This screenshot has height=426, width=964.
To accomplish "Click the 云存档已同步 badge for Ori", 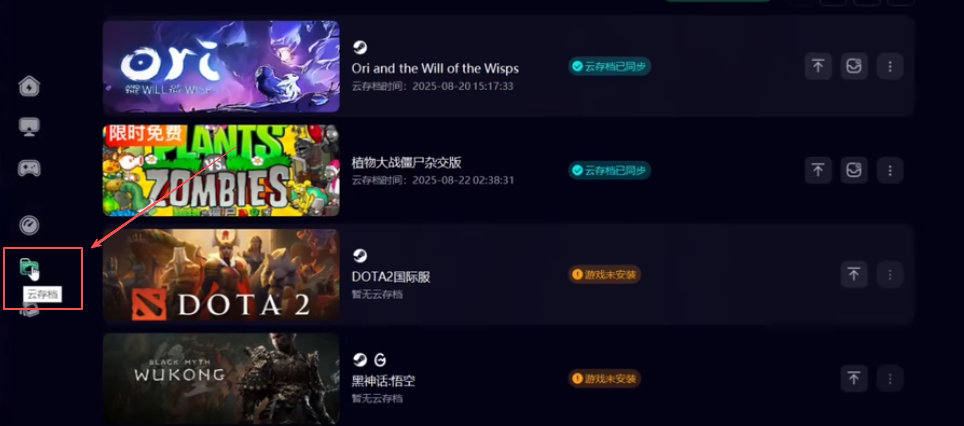I will [x=609, y=66].
